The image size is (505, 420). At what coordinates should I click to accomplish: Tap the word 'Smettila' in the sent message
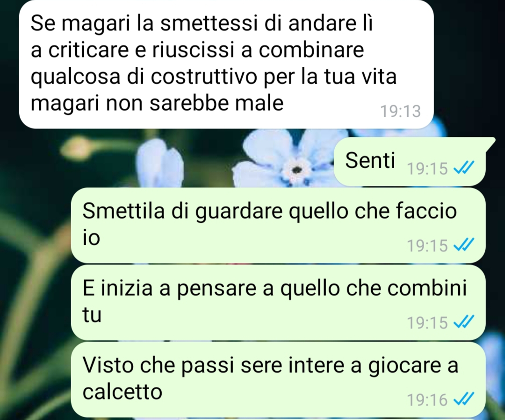pyautogui.click(x=123, y=211)
